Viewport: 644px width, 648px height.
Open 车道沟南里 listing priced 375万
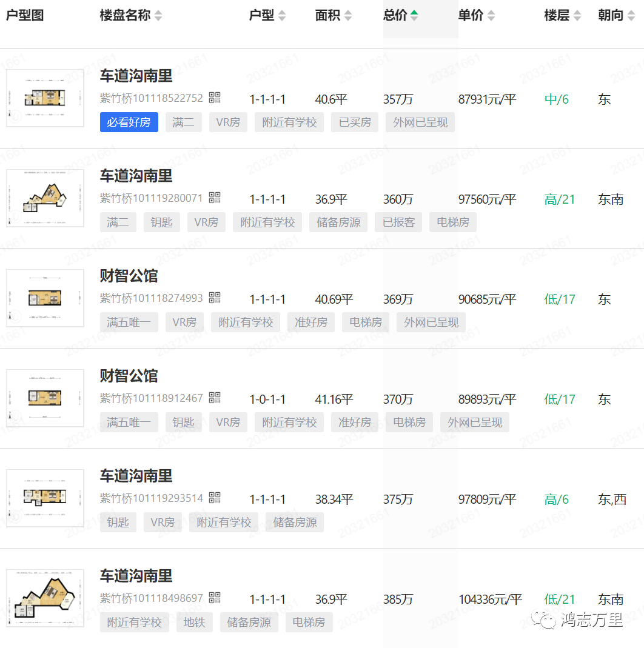(x=136, y=476)
